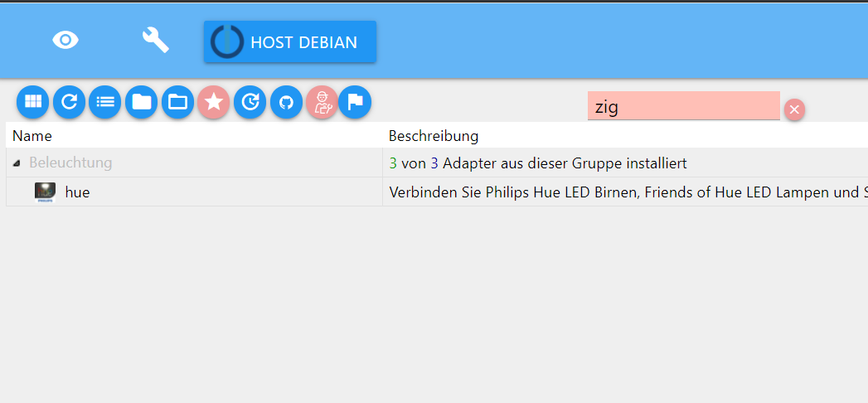Sort by the Name column header

[32, 136]
